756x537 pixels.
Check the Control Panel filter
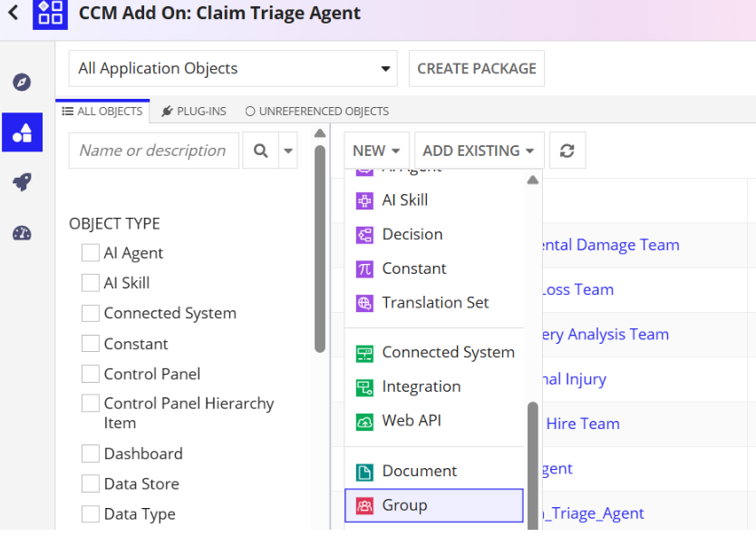click(x=90, y=374)
